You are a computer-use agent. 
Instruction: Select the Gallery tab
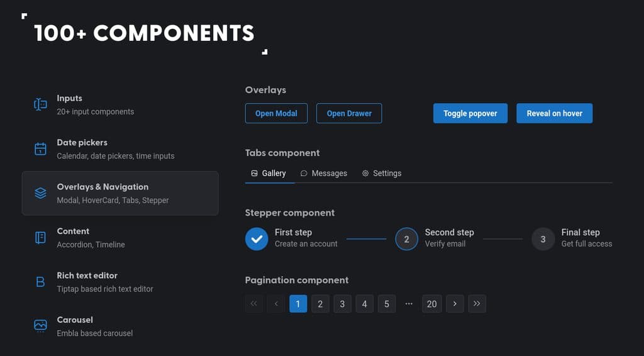pyautogui.click(x=269, y=173)
